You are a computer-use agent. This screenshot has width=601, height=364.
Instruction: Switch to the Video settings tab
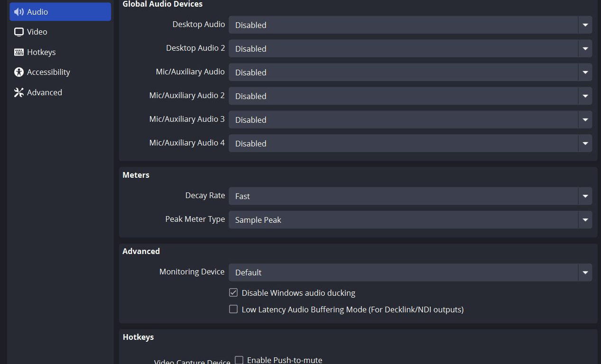pyautogui.click(x=37, y=32)
